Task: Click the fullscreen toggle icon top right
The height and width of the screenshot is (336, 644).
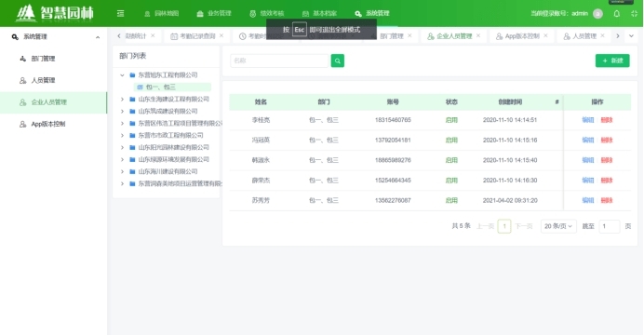Action: pyautogui.click(x=634, y=14)
